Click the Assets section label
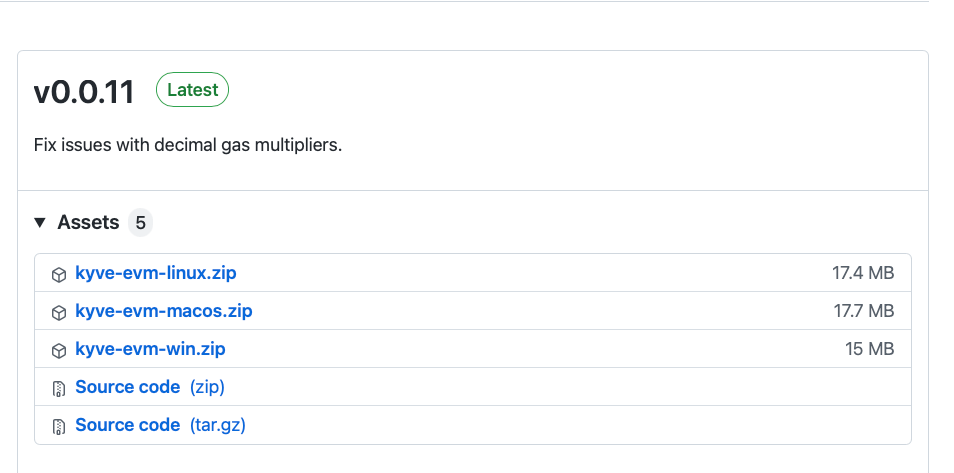 [x=88, y=223]
